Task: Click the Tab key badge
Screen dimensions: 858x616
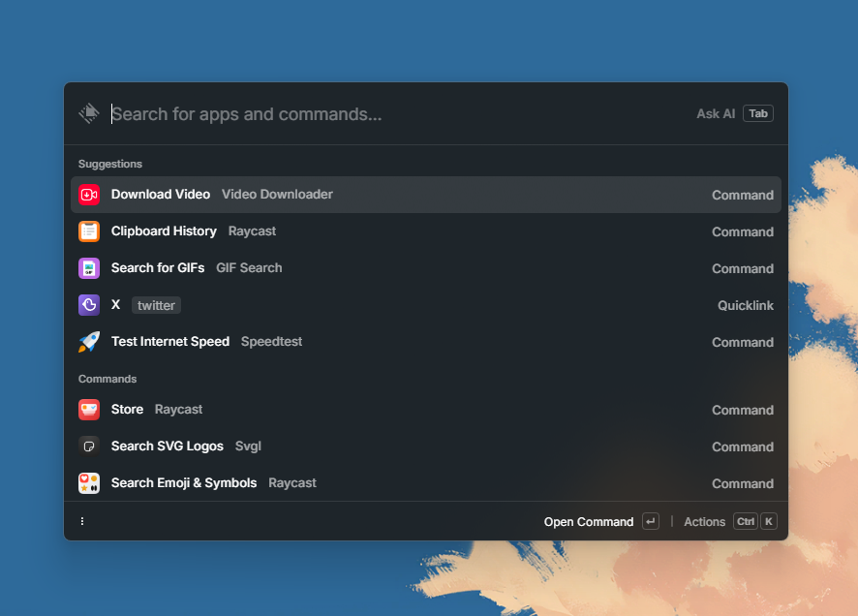Action: (758, 113)
